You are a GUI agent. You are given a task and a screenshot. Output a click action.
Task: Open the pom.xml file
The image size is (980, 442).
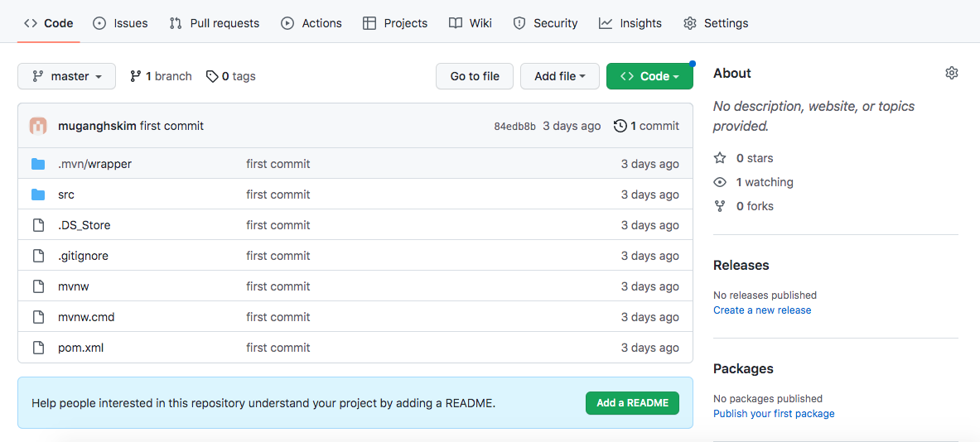click(x=80, y=348)
